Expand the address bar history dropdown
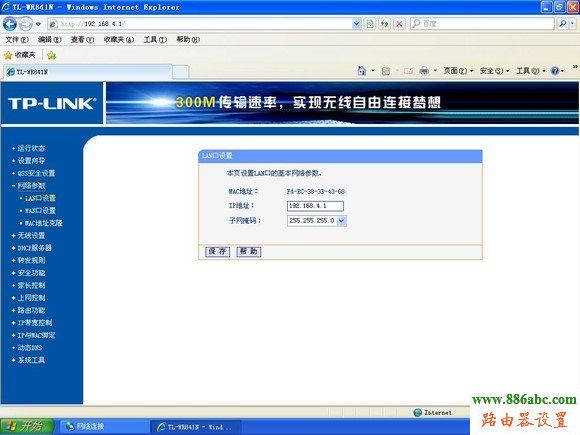Screen dimensions: 580x435 coord(356,24)
